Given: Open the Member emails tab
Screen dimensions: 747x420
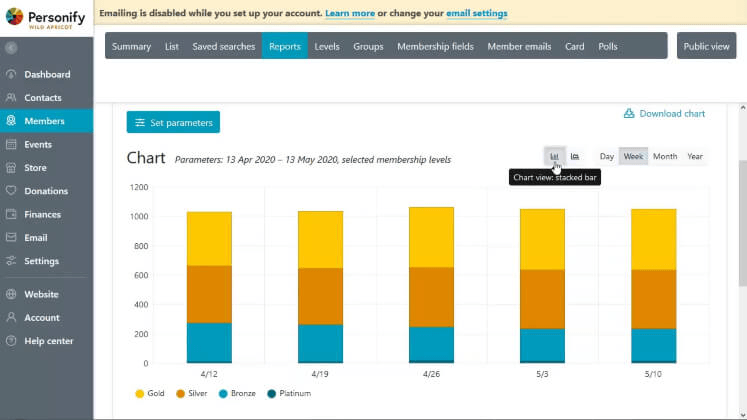Looking at the screenshot, I should pos(519,46).
